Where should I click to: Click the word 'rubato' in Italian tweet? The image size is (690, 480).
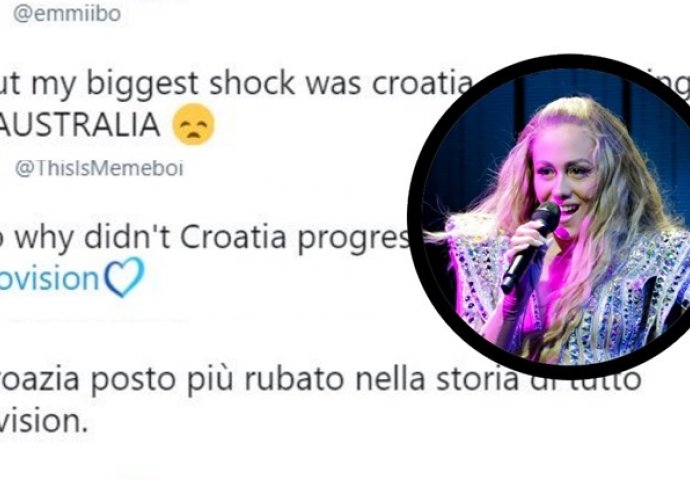click(x=294, y=380)
